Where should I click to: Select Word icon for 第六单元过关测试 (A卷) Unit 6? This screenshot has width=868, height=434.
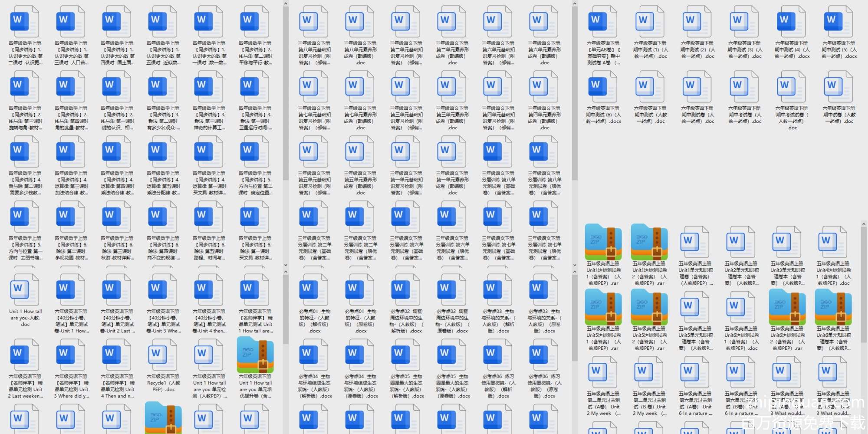click(695, 372)
